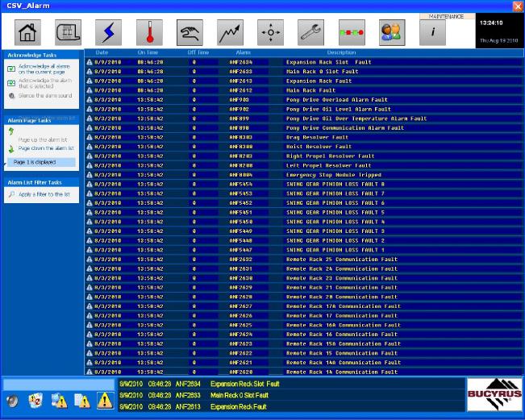Click the italic i information icon
Screen dimensions: 525x420
[x=432, y=32]
